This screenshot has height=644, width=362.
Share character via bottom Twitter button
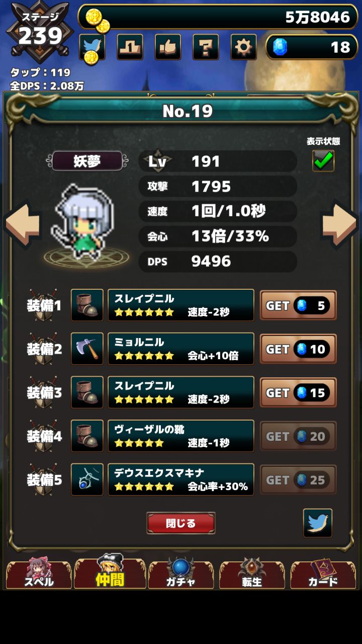318,523
